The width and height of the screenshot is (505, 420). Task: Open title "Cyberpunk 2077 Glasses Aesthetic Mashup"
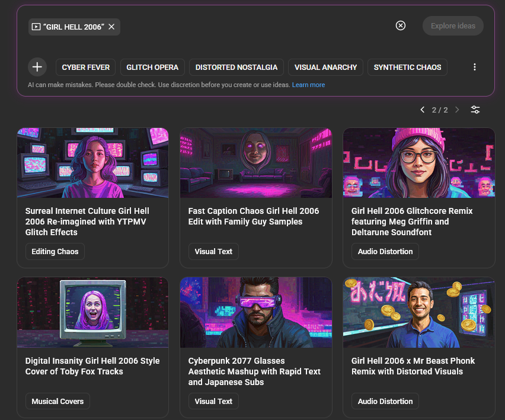coord(254,371)
